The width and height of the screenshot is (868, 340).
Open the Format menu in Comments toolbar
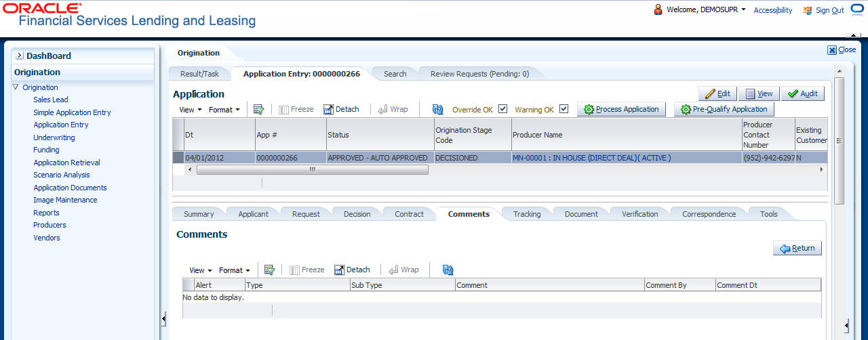(x=235, y=270)
